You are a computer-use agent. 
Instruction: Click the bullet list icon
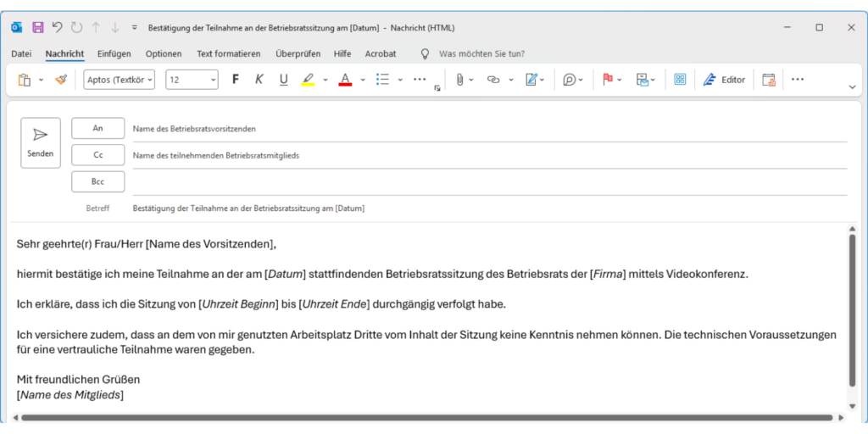click(x=382, y=80)
